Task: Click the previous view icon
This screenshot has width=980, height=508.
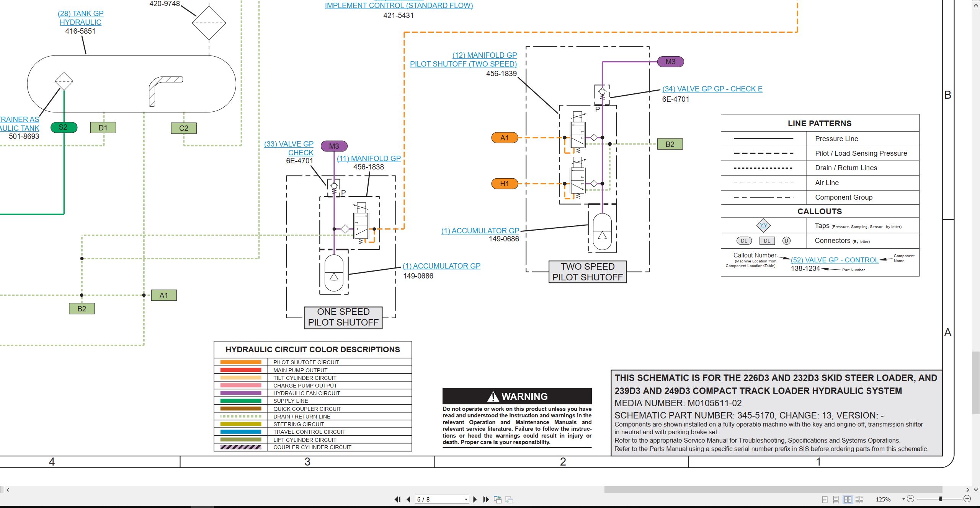Action: pos(498,499)
